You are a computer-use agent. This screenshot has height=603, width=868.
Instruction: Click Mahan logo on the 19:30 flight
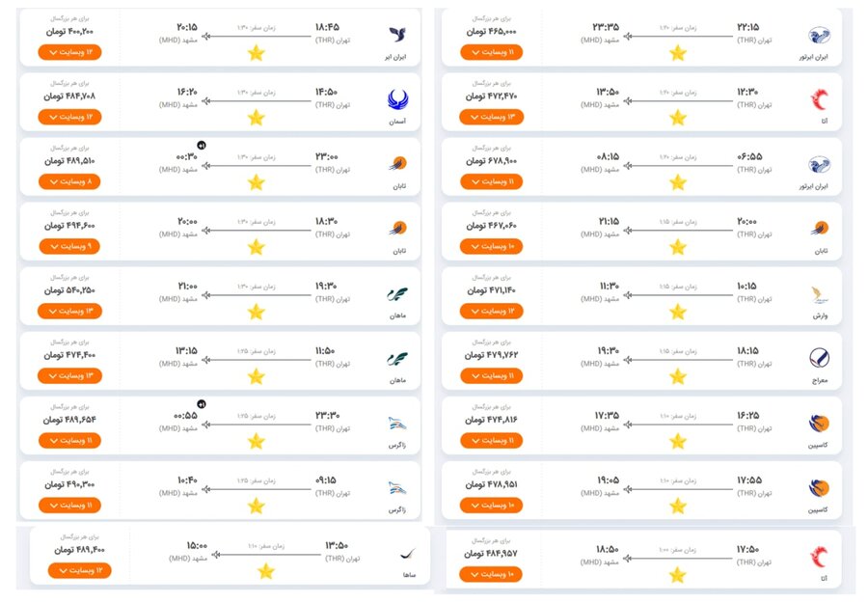tap(397, 293)
